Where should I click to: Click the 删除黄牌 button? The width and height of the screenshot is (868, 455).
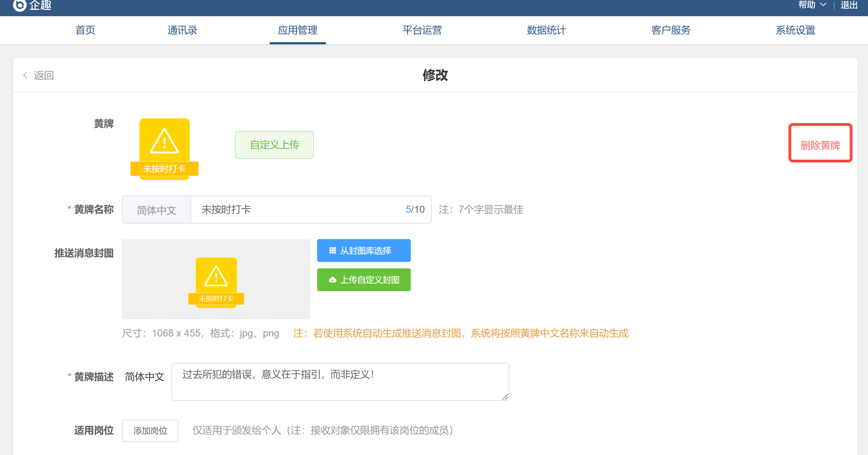click(820, 145)
